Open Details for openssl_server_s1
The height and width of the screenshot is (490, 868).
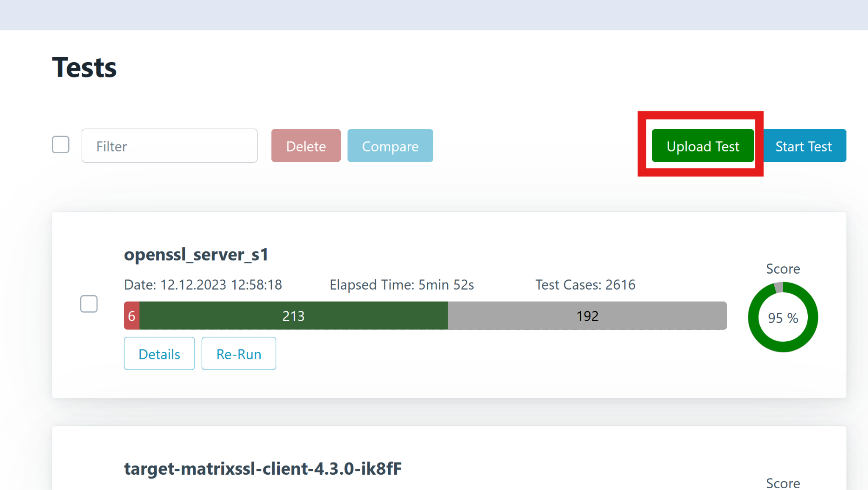point(159,354)
